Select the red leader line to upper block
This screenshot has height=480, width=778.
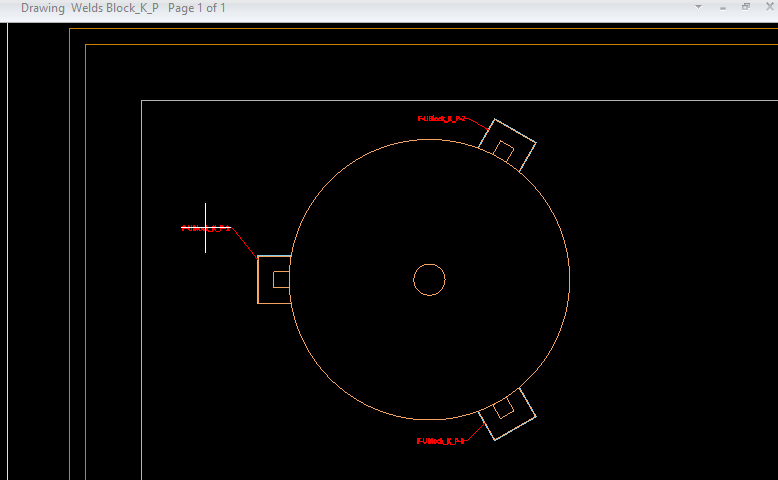[x=478, y=124]
